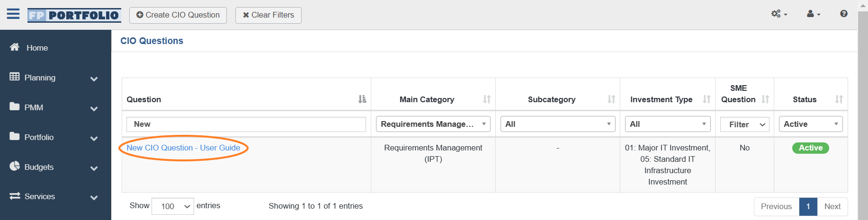Open the Status filter dropdown set to Active
Viewport: 868px width, 220px height.
click(811, 124)
